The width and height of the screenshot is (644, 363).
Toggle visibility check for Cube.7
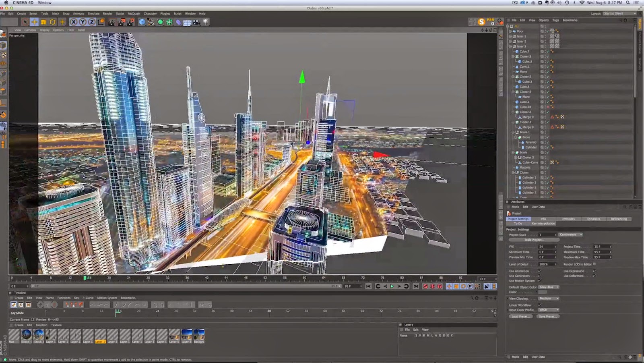point(547,52)
